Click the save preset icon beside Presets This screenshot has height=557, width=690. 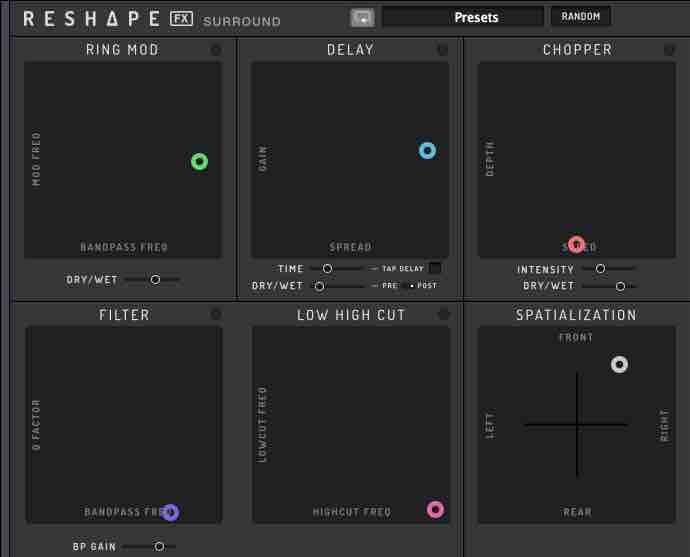[x=362, y=18]
